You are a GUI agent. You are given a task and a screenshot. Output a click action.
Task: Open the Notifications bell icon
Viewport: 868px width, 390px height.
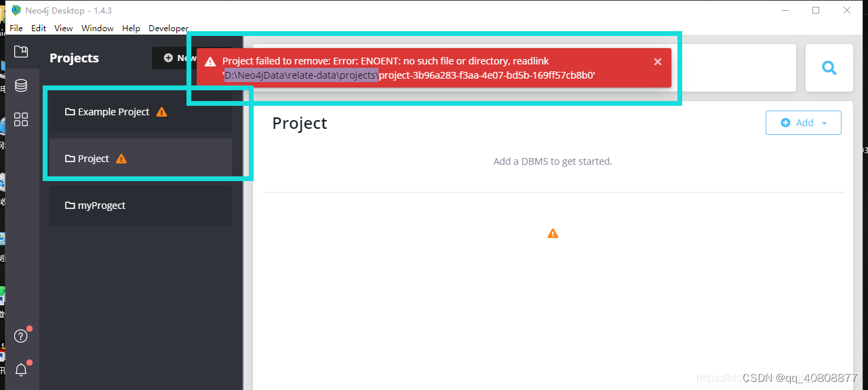tap(21, 370)
